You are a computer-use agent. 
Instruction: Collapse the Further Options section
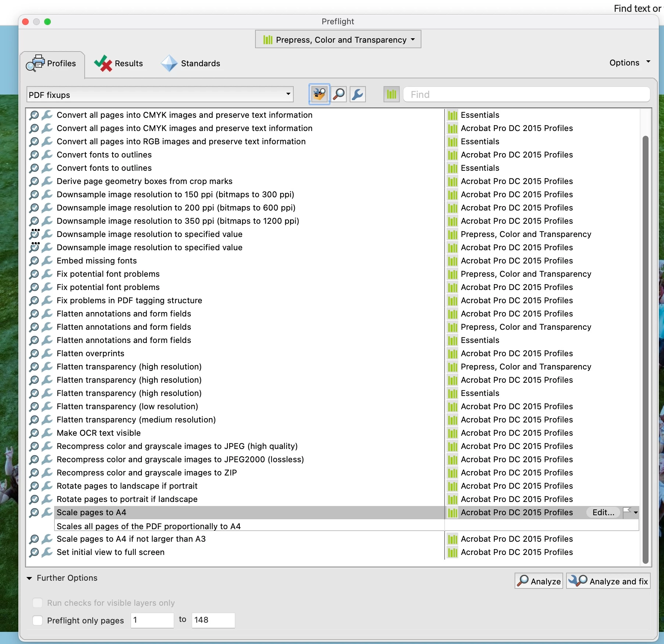(x=29, y=578)
